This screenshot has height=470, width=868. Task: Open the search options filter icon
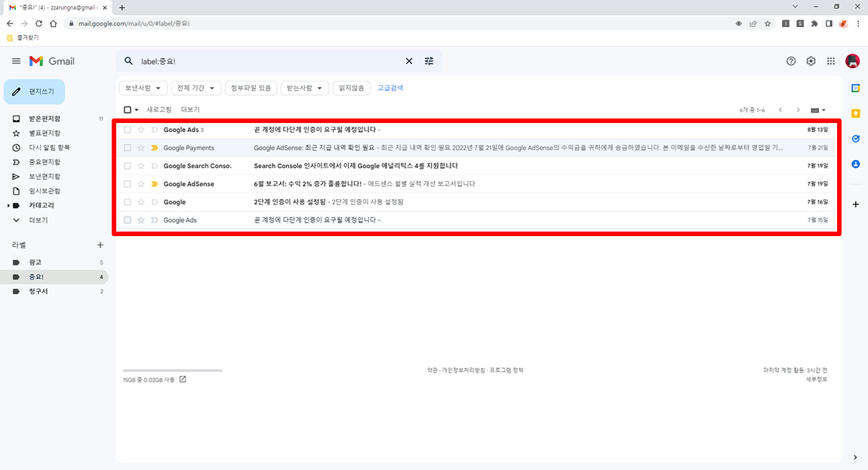(429, 61)
